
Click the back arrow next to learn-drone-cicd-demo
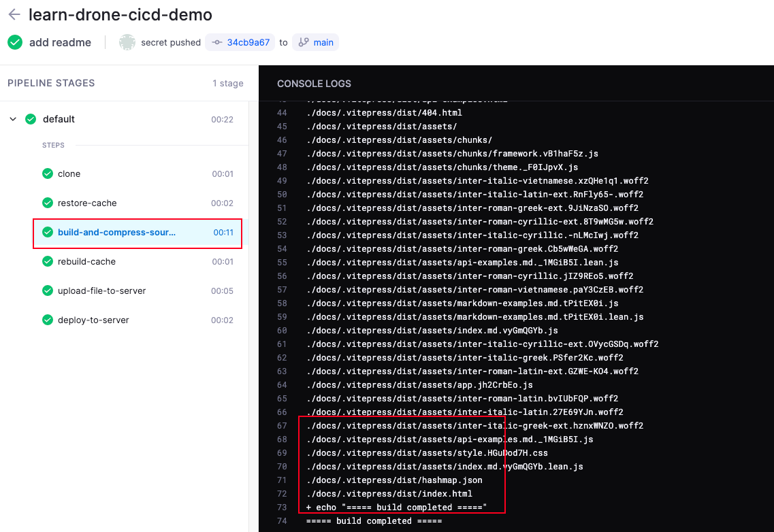[x=14, y=14]
